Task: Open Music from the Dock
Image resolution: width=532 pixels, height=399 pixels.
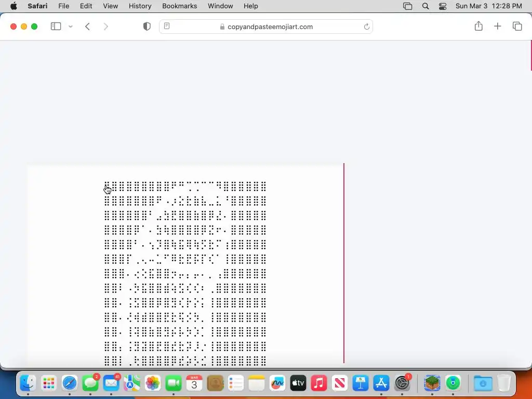Action: pyautogui.click(x=319, y=383)
